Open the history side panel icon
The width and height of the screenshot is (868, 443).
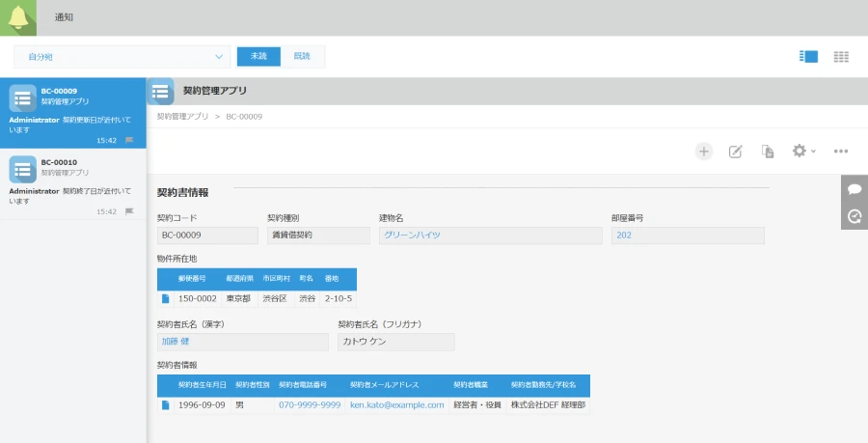(854, 216)
